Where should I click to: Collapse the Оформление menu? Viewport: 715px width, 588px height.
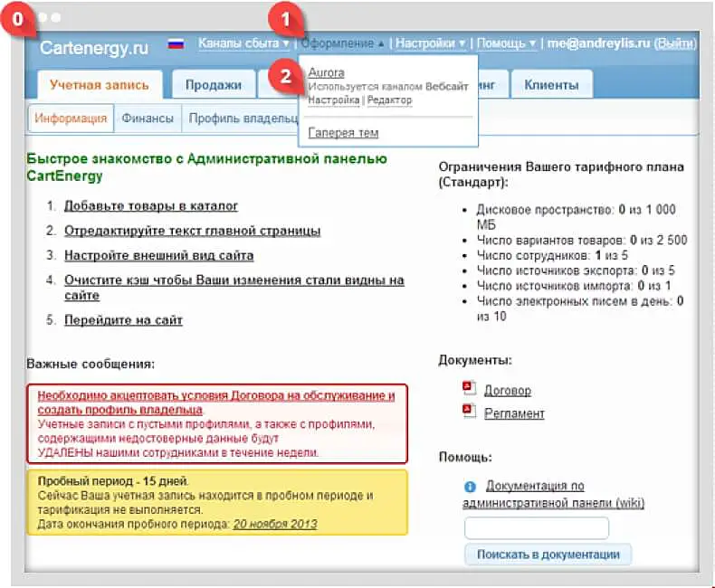(x=342, y=43)
